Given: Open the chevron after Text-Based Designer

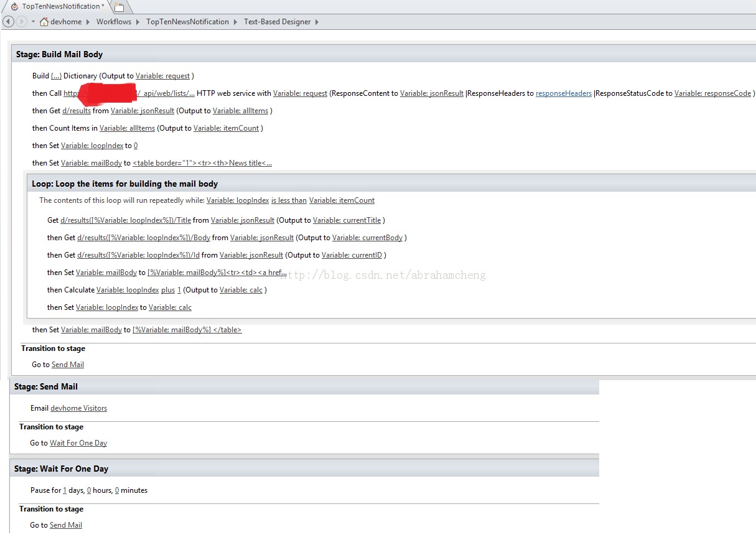Looking at the screenshot, I should pos(317,21).
